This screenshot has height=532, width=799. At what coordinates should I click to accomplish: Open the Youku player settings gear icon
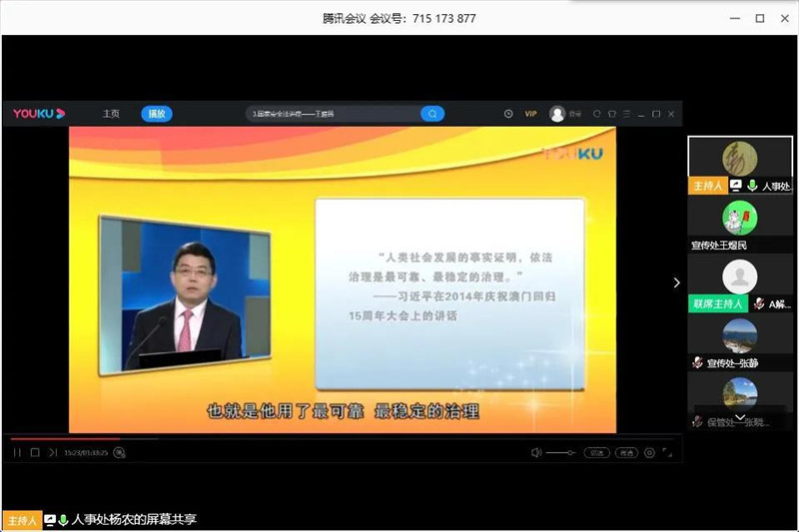tap(649, 452)
